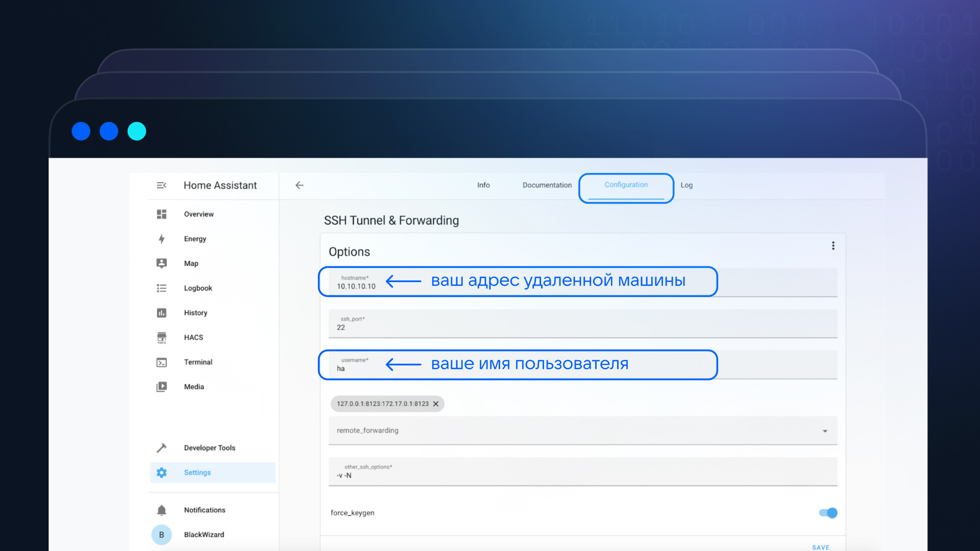Click the HACS sidebar icon

point(161,337)
